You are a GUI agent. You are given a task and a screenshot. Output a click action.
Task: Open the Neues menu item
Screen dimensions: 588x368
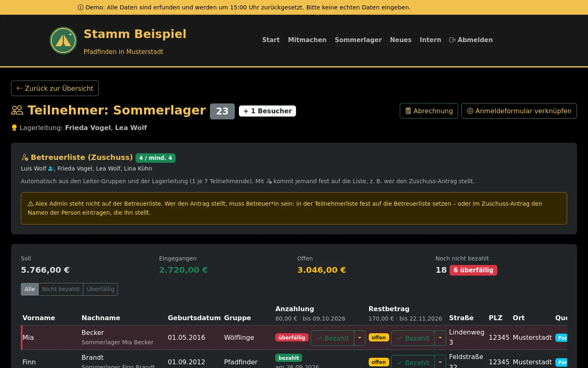click(x=401, y=40)
